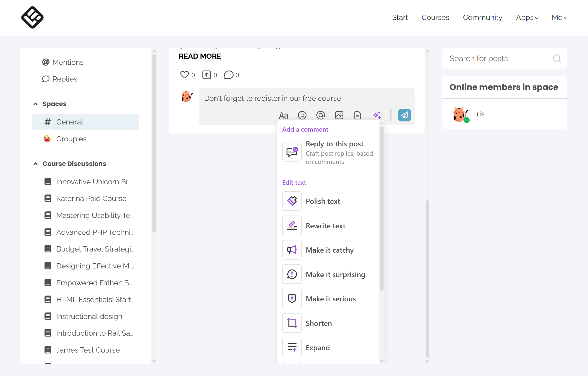Click the READ MORE link
Image resolution: width=588 pixels, height=376 pixels.
pos(200,56)
